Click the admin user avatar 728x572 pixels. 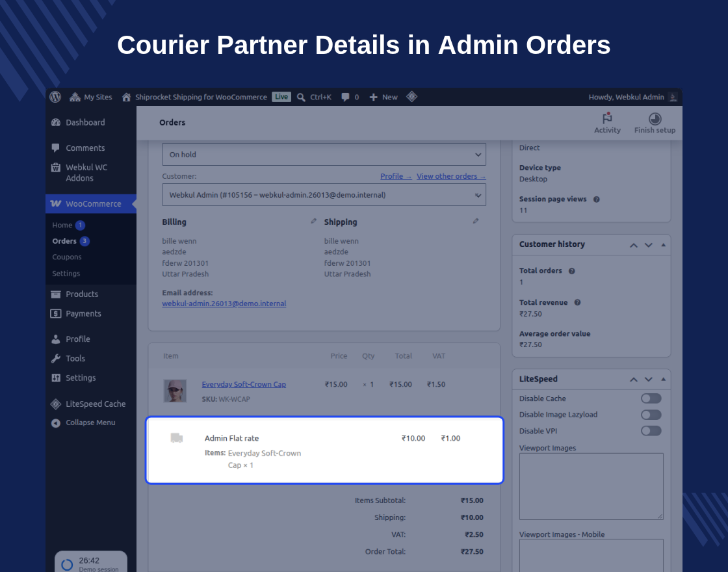click(x=673, y=97)
